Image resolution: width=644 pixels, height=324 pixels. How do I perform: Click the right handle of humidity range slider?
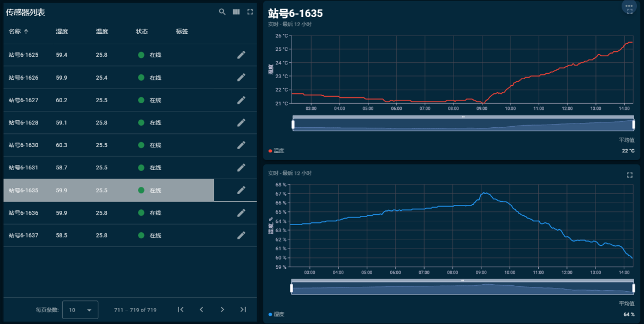633,288
